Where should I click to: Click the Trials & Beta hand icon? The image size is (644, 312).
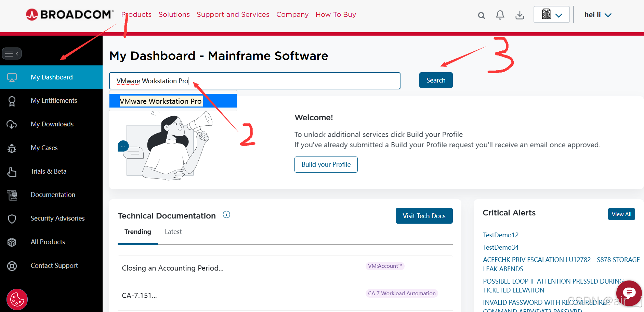12,172
